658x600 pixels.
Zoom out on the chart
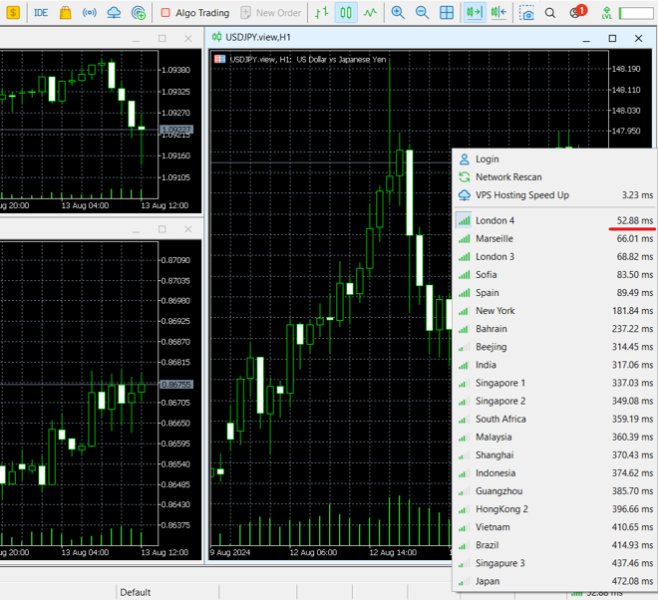pos(422,13)
